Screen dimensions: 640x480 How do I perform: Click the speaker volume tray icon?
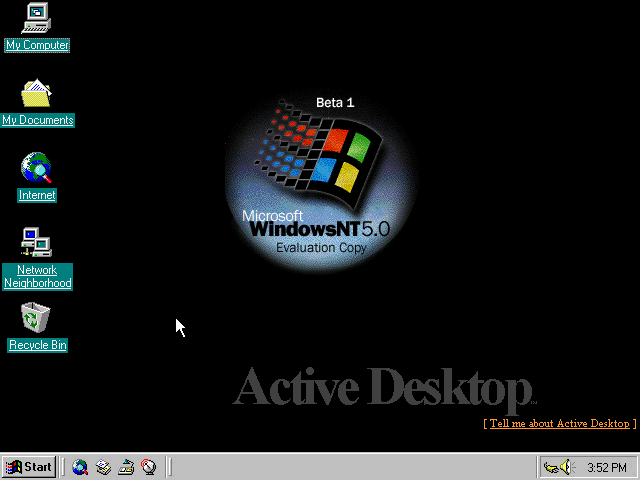click(567, 467)
